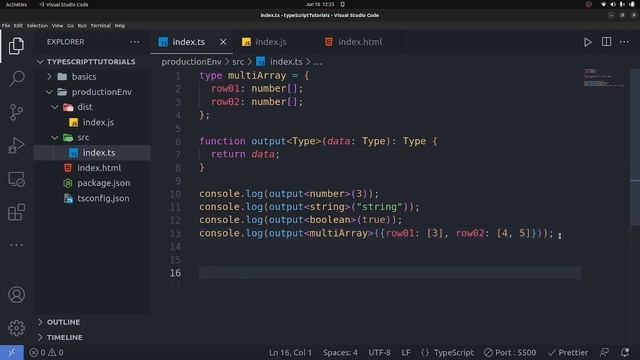Image resolution: width=640 pixels, height=360 pixels.
Task: Open Source Control view
Action: (x=16, y=112)
